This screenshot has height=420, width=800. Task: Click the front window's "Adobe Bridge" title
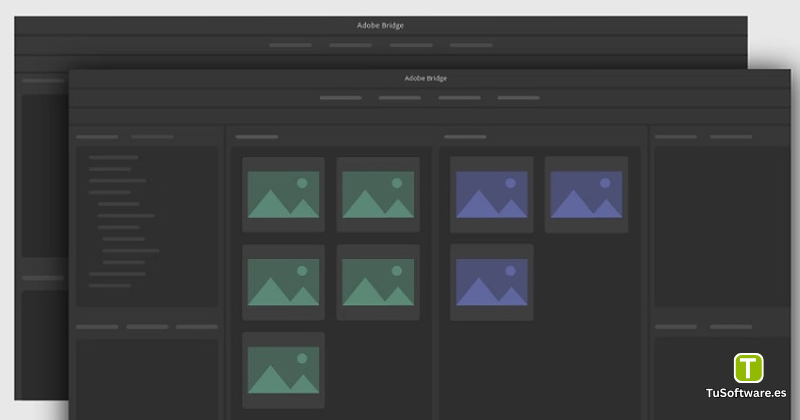[426, 78]
